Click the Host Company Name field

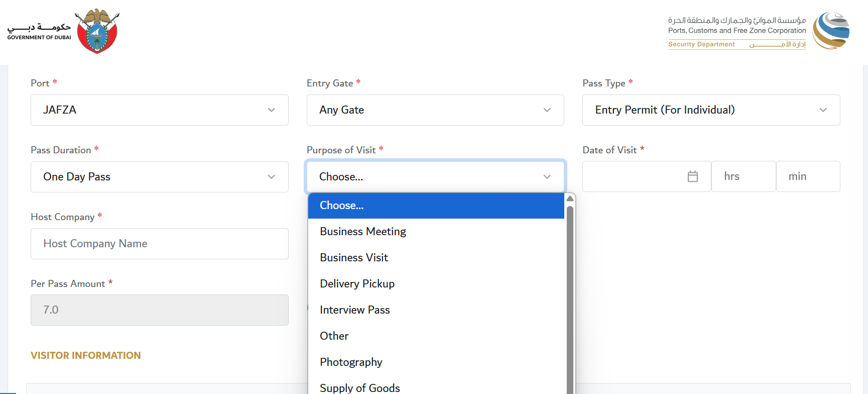click(x=159, y=244)
